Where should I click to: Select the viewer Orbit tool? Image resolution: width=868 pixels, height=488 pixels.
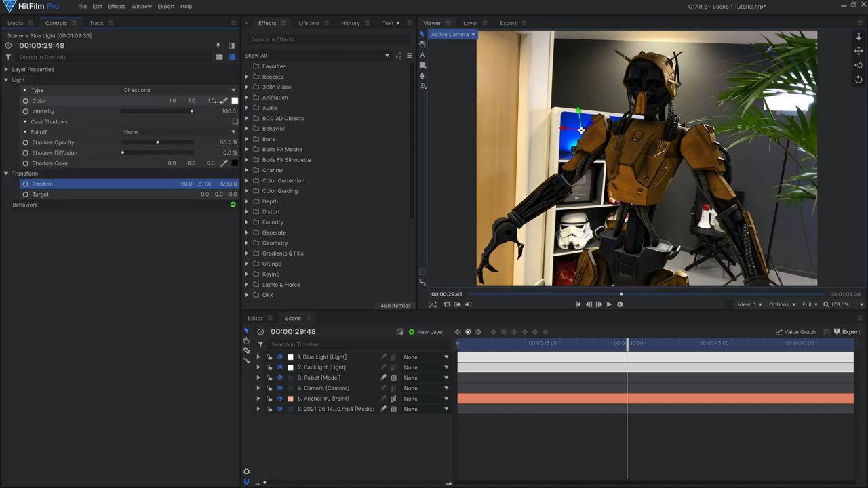pos(422,85)
